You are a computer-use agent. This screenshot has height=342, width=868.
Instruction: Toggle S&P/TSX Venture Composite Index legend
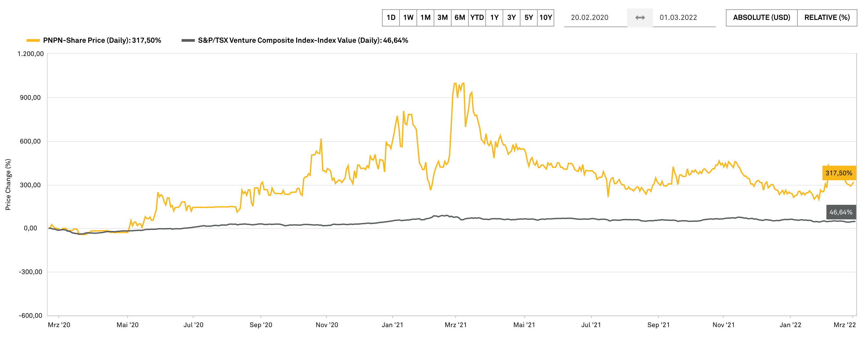tap(302, 40)
